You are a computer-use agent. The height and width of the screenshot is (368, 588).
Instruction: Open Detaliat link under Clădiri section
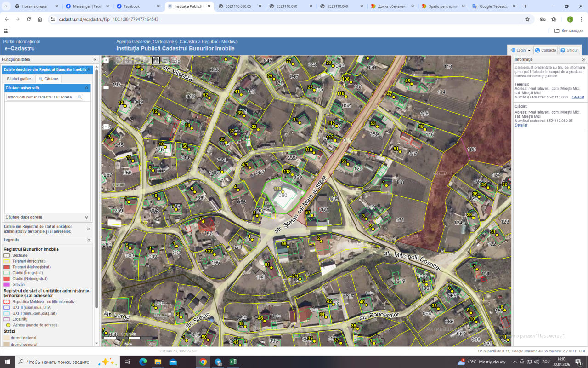(521, 125)
